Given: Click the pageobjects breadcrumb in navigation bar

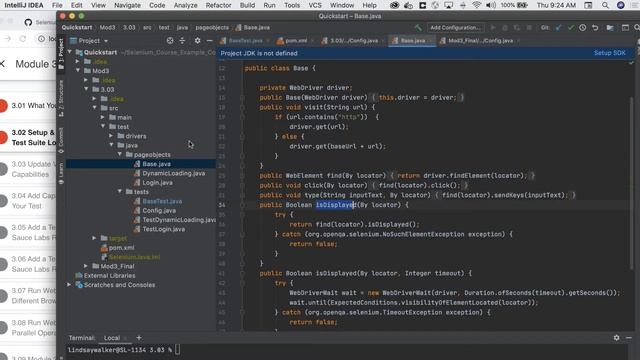Looking at the screenshot, I should pyautogui.click(x=212, y=28).
